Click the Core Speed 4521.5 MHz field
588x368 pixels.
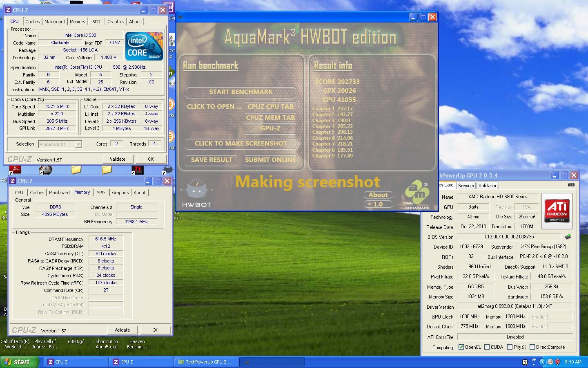(x=57, y=106)
